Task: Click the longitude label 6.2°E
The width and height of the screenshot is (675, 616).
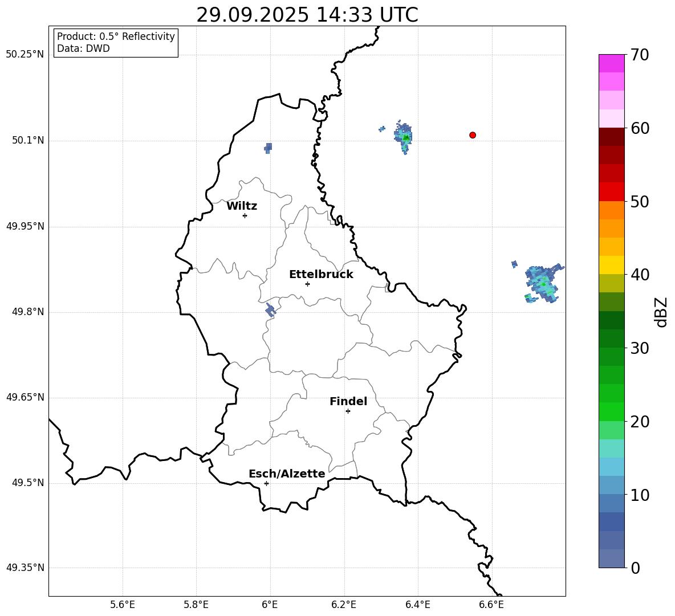Action: [x=344, y=605]
